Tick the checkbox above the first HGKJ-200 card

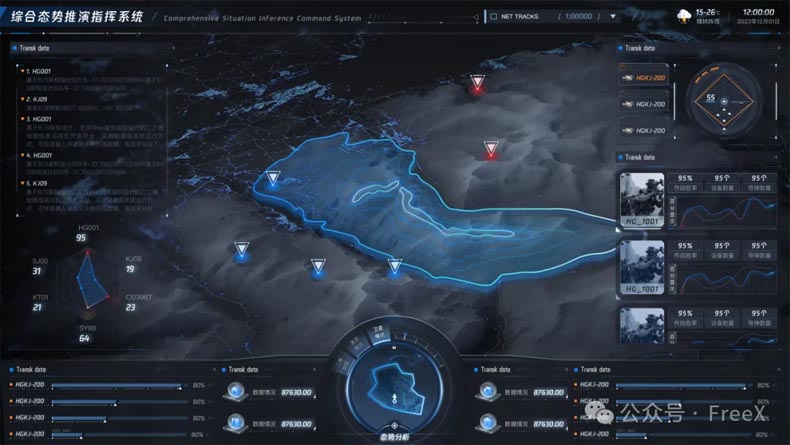(623, 66)
